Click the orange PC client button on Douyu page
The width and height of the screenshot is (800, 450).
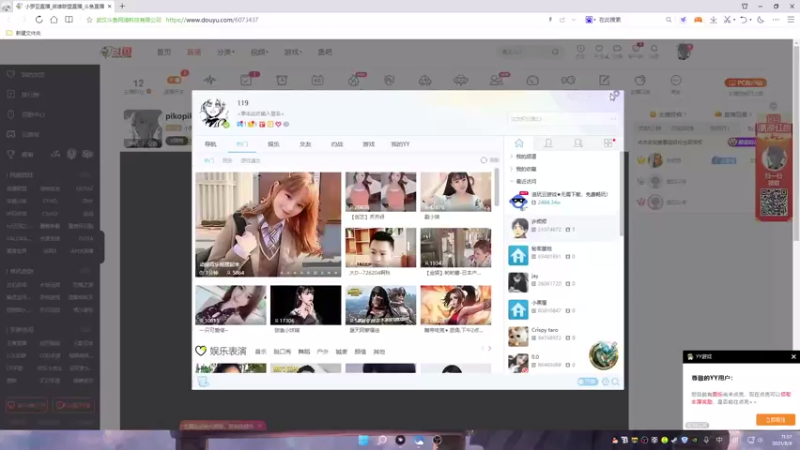pyautogui.click(x=745, y=83)
